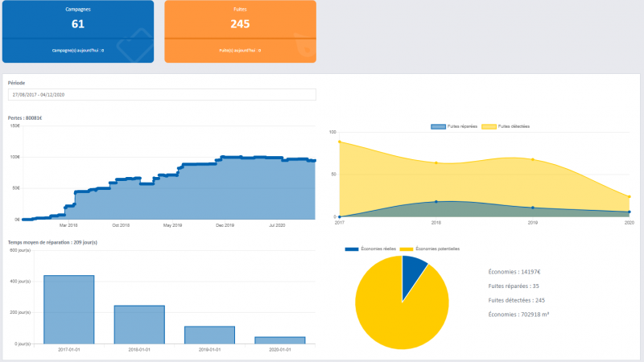
Task: Click the Campagne(s) aujourd'hui footer link
Action: (78, 50)
